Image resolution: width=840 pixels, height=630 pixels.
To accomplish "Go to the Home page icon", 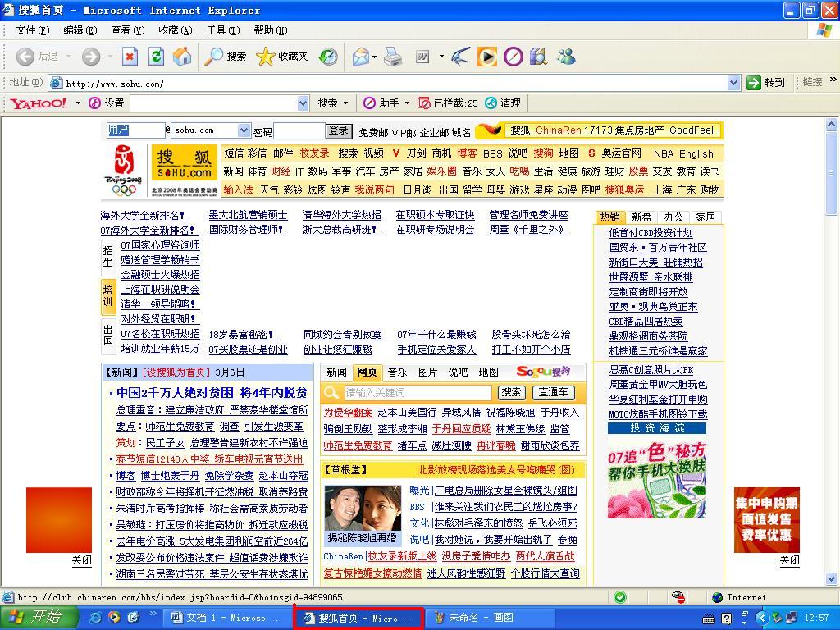I will [182, 57].
